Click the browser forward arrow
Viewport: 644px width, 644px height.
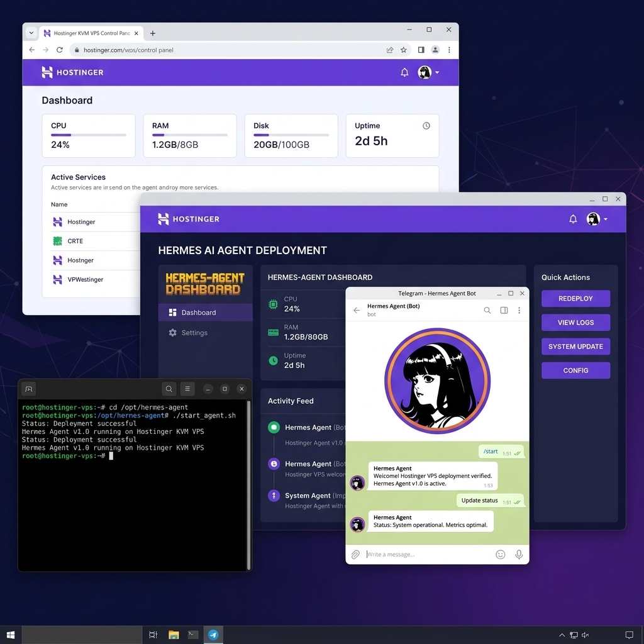pos(45,50)
